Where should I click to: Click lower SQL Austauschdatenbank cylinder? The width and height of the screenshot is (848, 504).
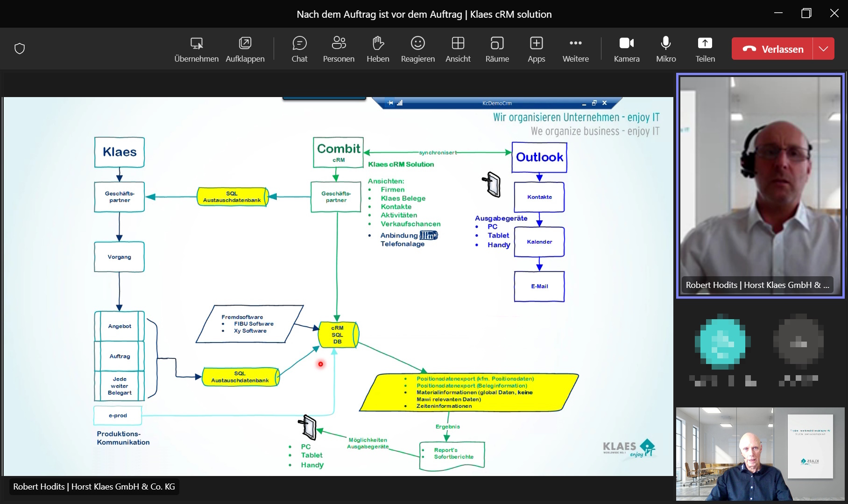241,377
